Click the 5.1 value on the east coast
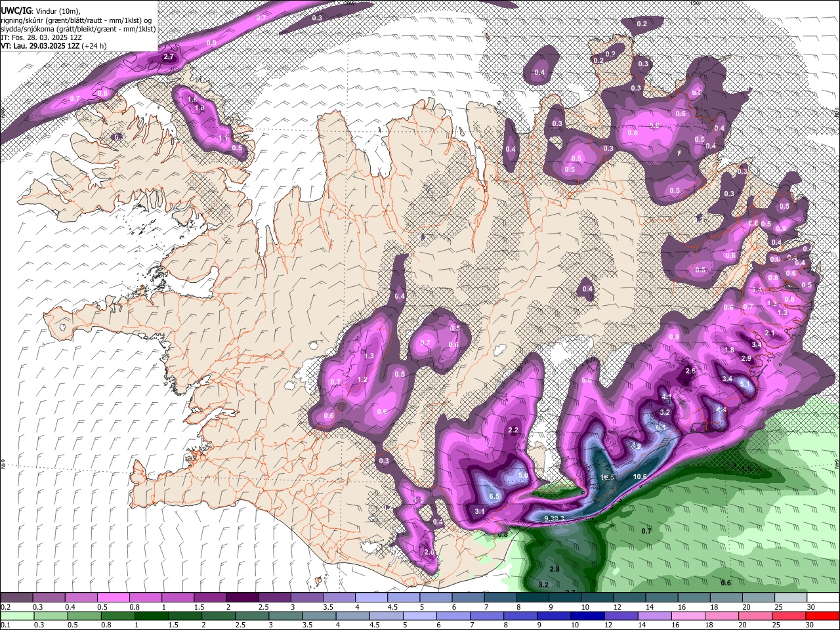Image resolution: width=840 pixels, height=630 pixels. (x=745, y=383)
